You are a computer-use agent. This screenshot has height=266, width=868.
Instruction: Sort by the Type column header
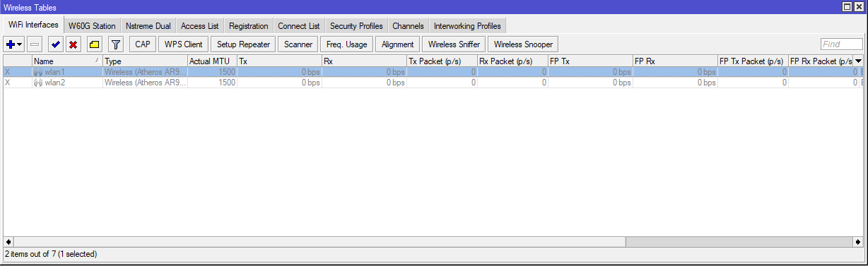pos(145,61)
